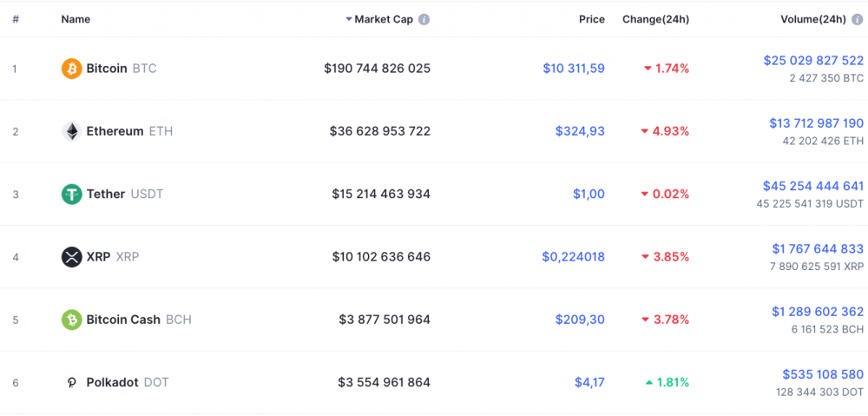The width and height of the screenshot is (868, 416).
Task: Click the Bitcoin orange logo icon
Action: tap(71, 69)
